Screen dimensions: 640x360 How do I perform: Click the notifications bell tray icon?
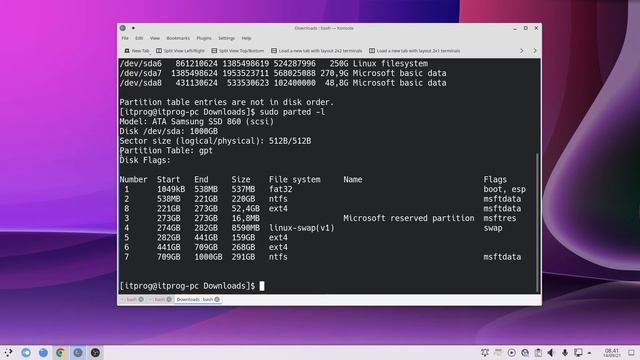coord(484,353)
